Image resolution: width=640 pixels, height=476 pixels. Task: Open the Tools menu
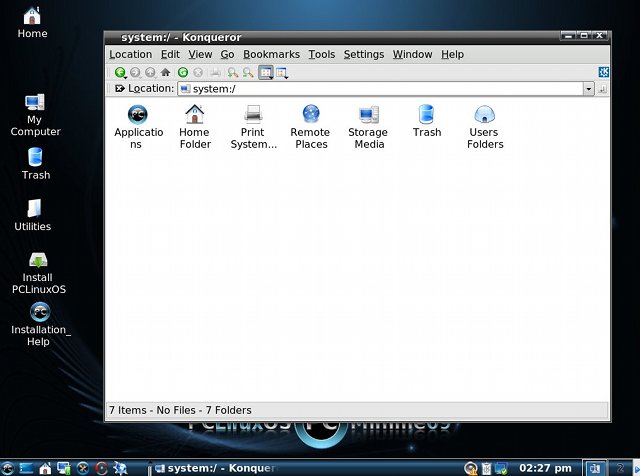(x=322, y=54)
